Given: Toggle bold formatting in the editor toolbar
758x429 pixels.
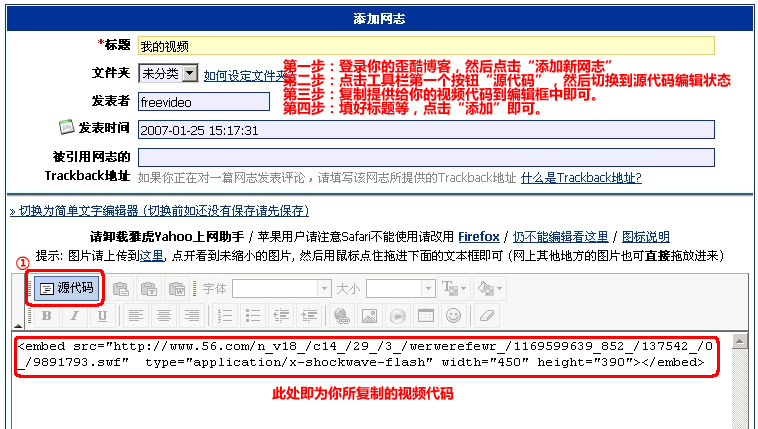Looking at the screenshot, I should point(46,316).
